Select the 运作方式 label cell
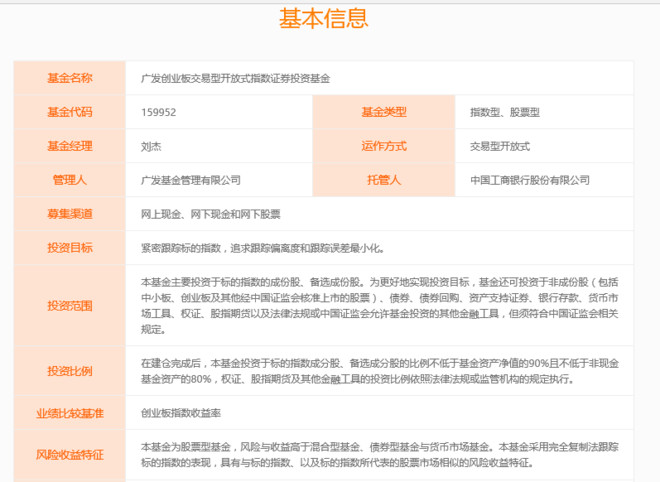660x482 pixels. click(x=384, y=146)
